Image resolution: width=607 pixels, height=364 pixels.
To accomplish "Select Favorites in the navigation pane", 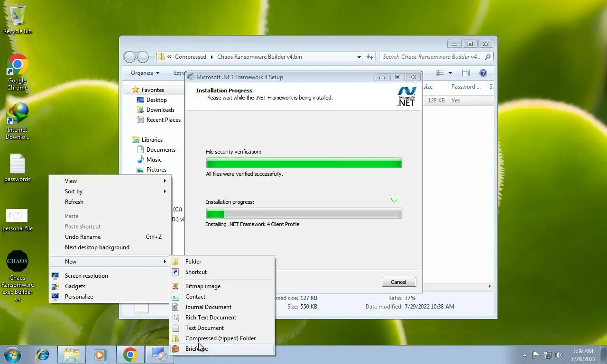I will tap(153, 90).
